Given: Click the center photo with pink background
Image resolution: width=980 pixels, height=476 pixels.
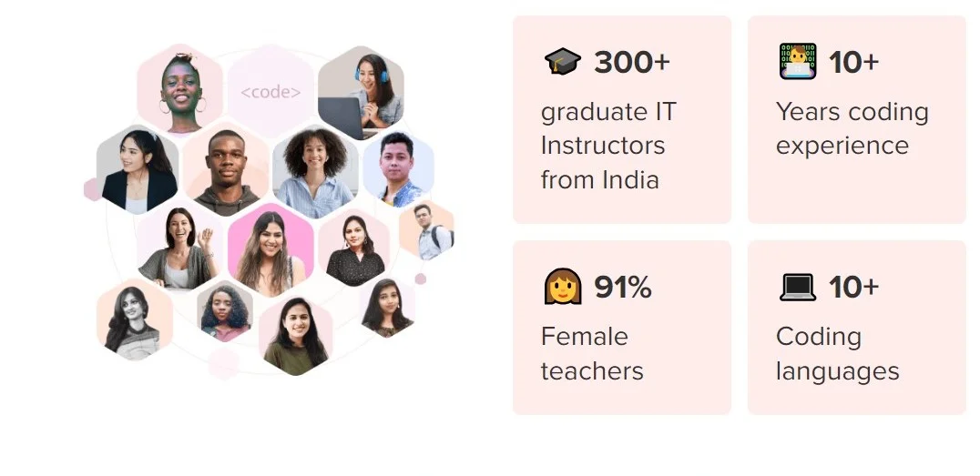Looking at the screenshot, I should point(271,250).
